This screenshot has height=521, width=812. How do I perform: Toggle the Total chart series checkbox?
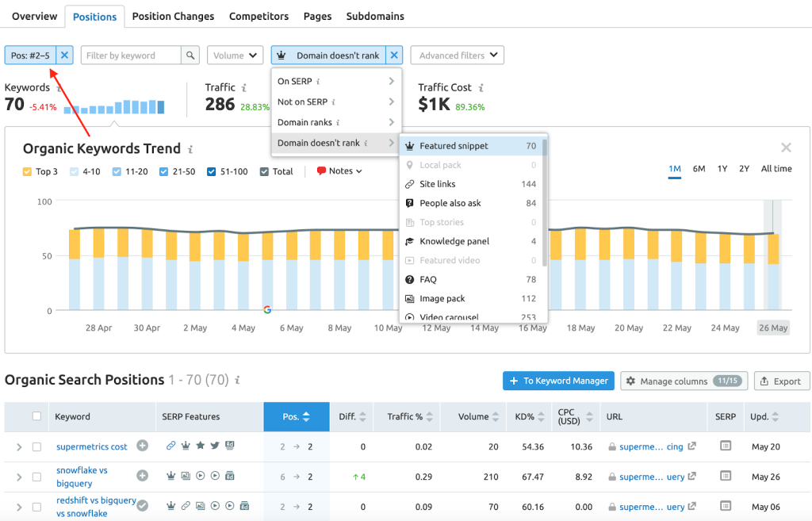click(x=264, y=171)
